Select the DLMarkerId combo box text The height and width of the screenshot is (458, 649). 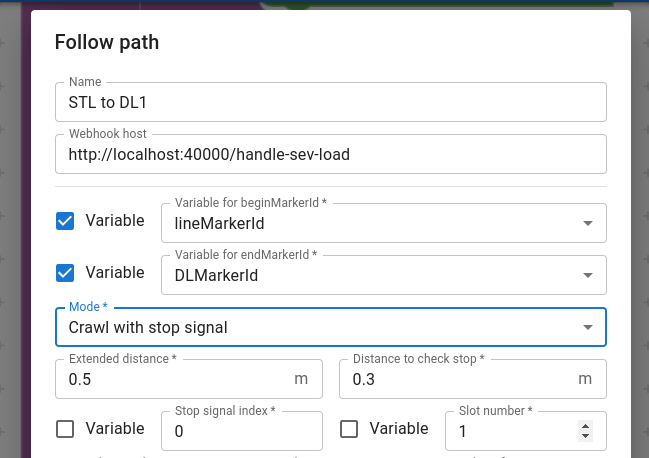tap(217, 275)
